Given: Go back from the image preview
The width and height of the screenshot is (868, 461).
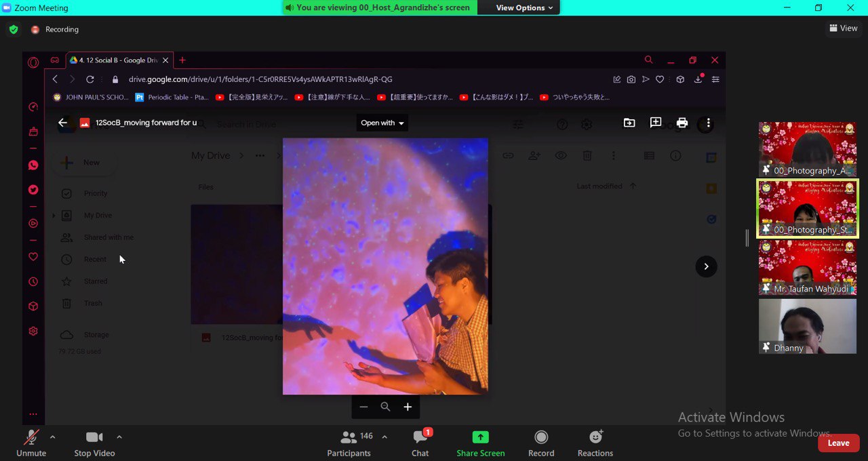Looking at the screenshot, I should click(62, 123).
